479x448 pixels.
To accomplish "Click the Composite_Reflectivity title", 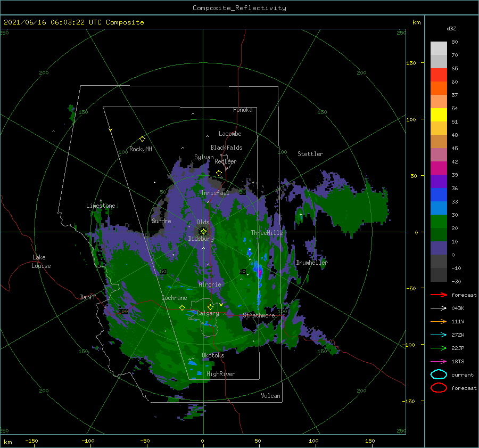I will coord(239,8).
